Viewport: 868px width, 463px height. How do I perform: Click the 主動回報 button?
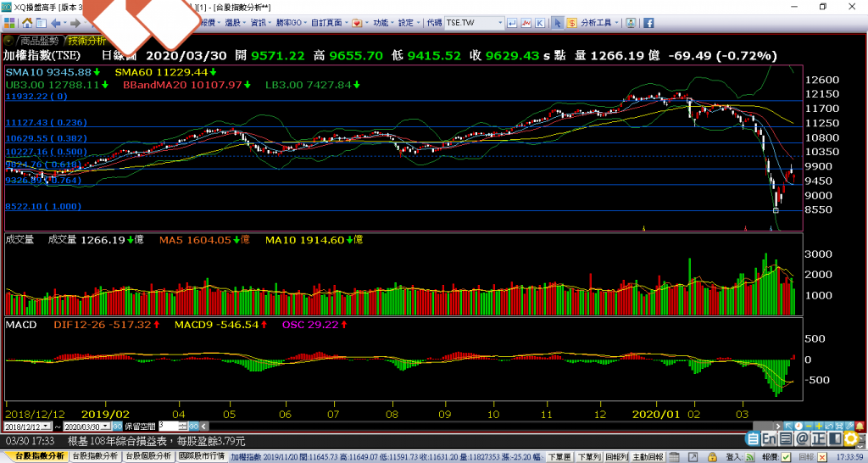tap(648, 456)
